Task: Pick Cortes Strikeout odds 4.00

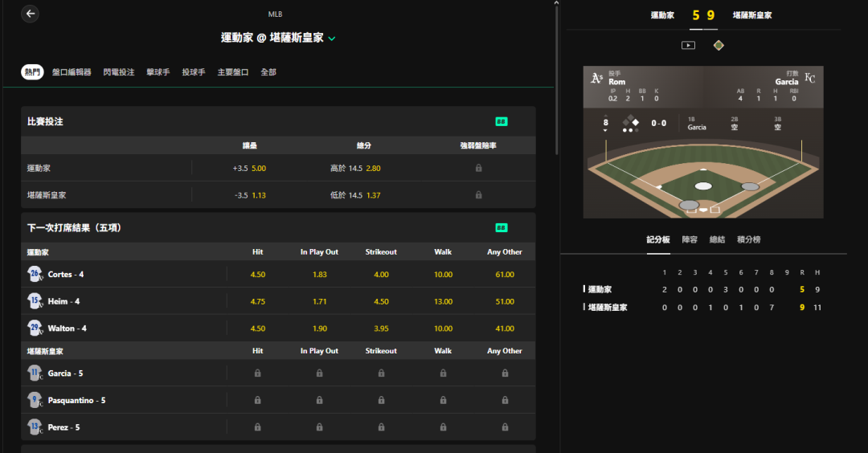Action: pos(382,275)
